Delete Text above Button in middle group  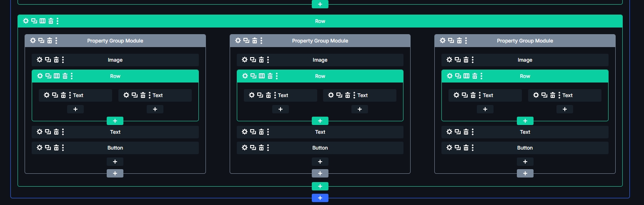point(261,132)
